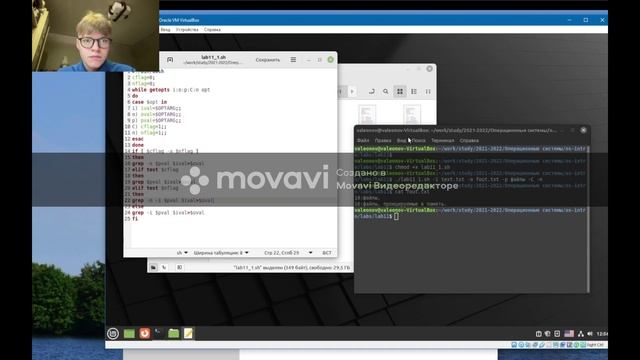
Task: Switch file manager to list view
Action: click(414, 91)
